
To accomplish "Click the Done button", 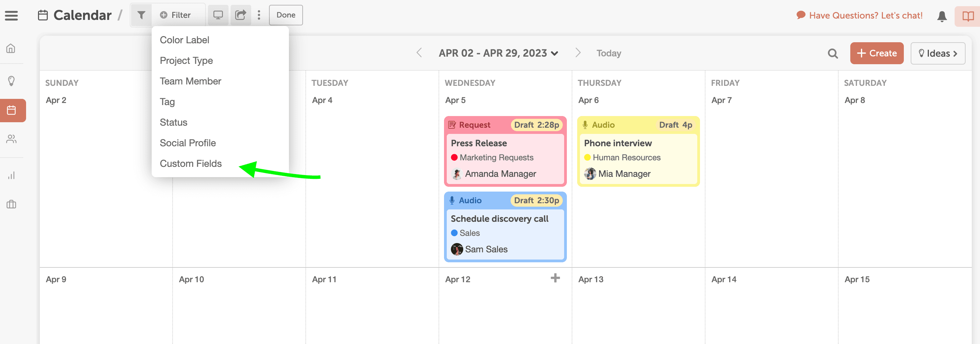I will (x=286, y=15).
